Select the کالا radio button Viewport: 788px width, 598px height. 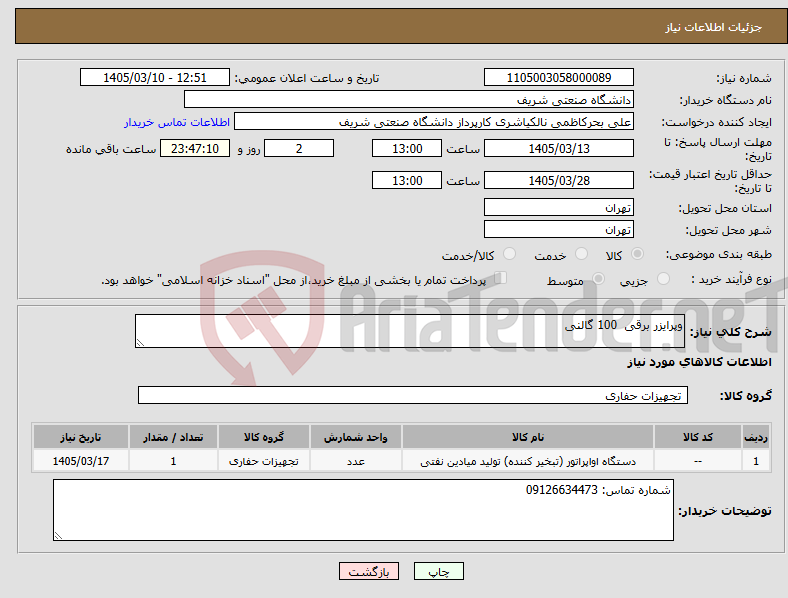click(637, 254)
